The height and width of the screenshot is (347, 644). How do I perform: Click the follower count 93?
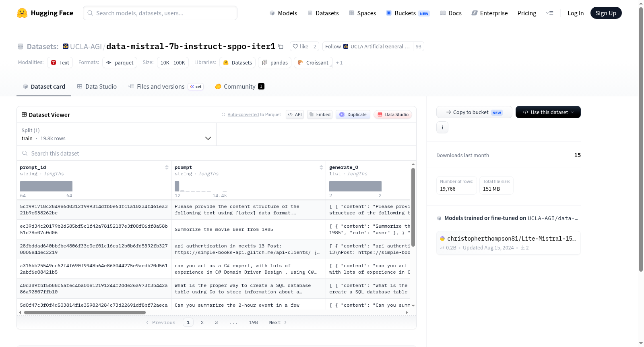pyautogui.click(x=419, y=46)
